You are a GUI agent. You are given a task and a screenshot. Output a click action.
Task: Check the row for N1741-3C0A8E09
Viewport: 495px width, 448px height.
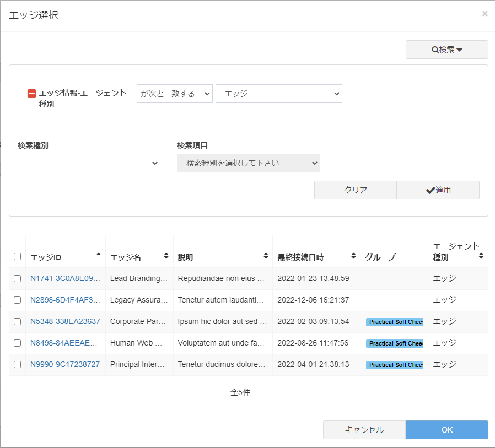(17, 279)
